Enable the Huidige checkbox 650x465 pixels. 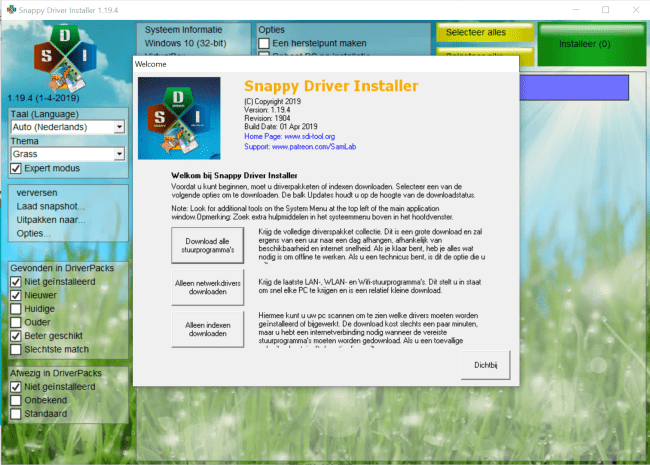(16, 309)
